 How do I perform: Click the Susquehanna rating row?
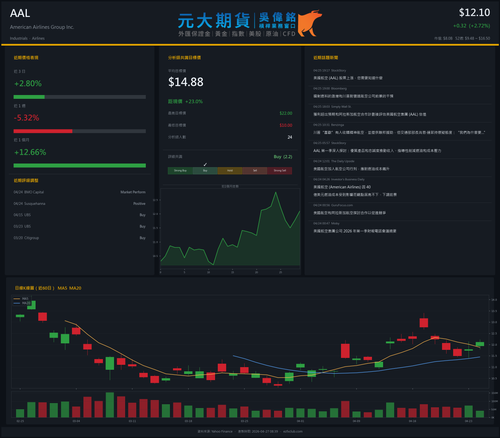pyautogui.click(x=80, y=204)
